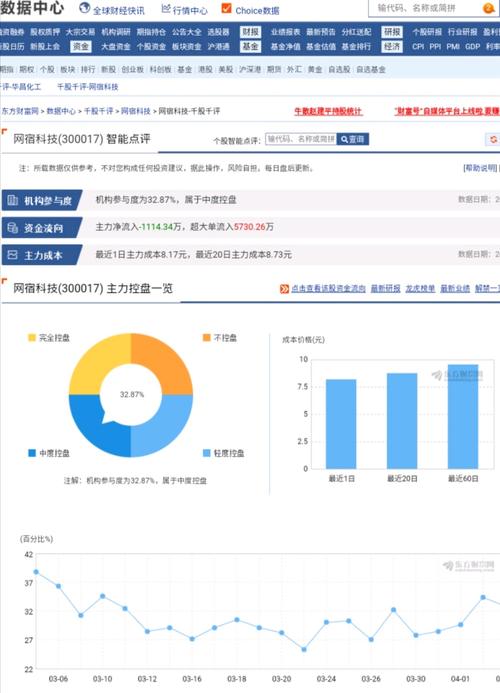Click the globe icon for 全球财经快讯

84,8
